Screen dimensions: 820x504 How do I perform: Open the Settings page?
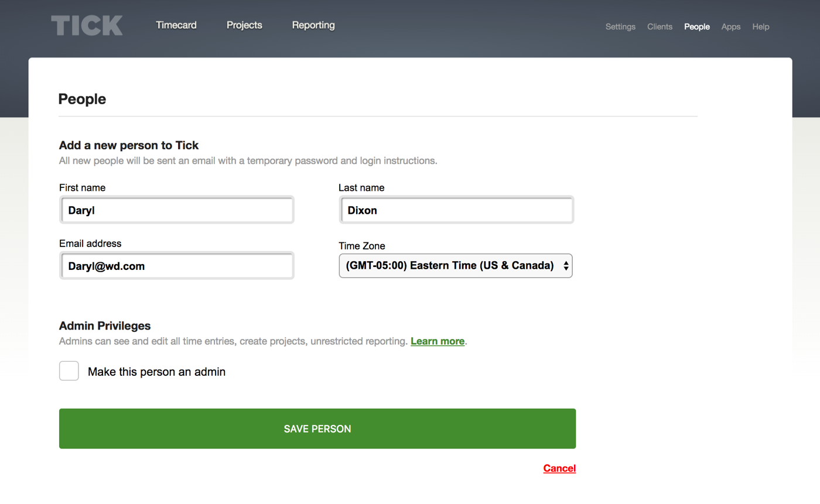click(620, 26)
